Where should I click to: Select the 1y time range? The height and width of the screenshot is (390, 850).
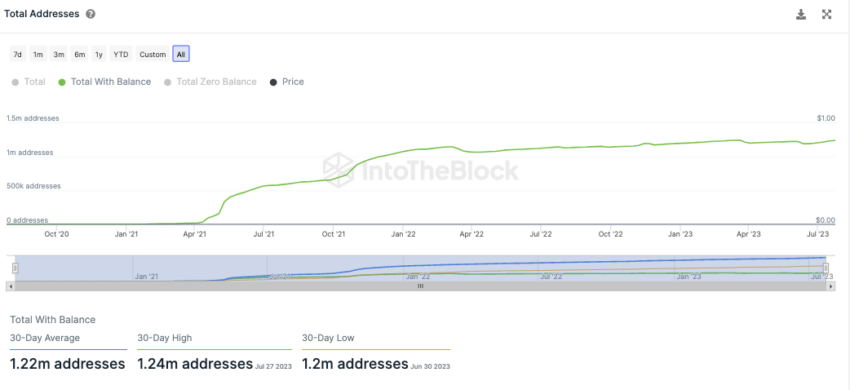(99, 54)
